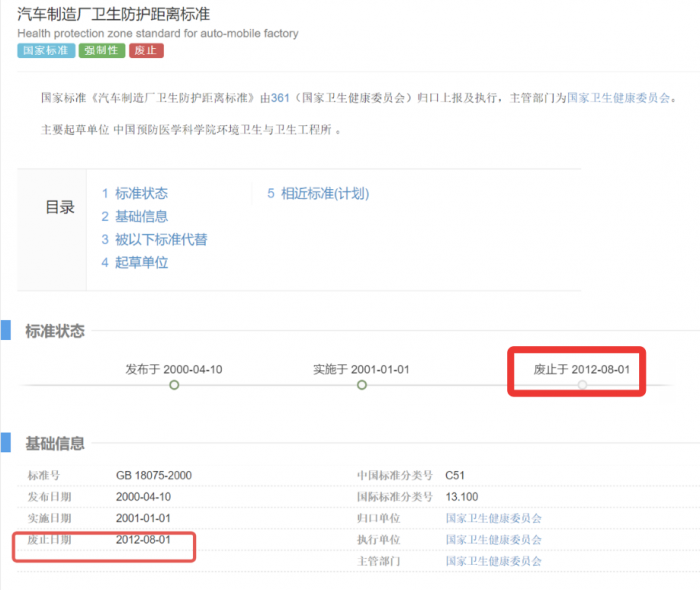The image size is (700, 590).
Task: Jump to 基础信息 in table of contents
Action: [x=135, y=216]
